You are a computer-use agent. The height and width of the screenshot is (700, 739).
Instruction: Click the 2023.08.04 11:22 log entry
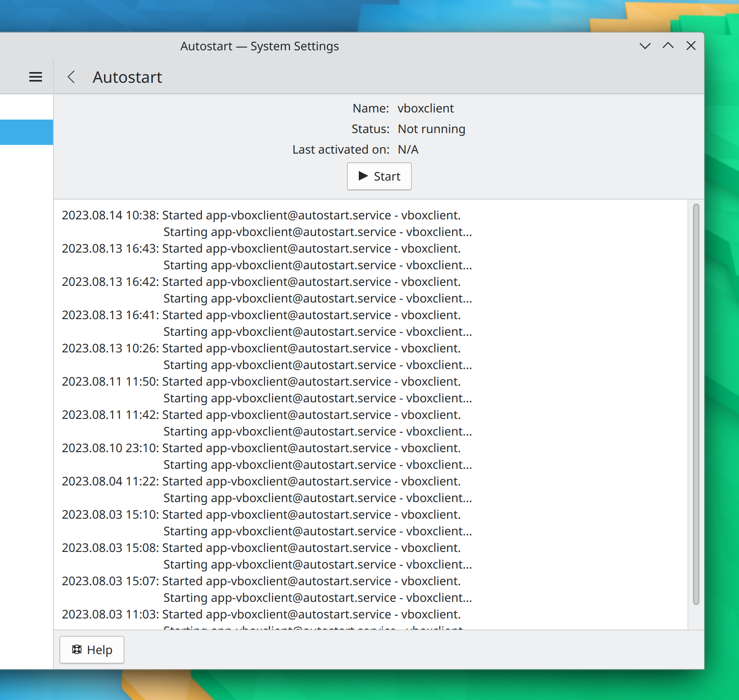tap(261, 481)
